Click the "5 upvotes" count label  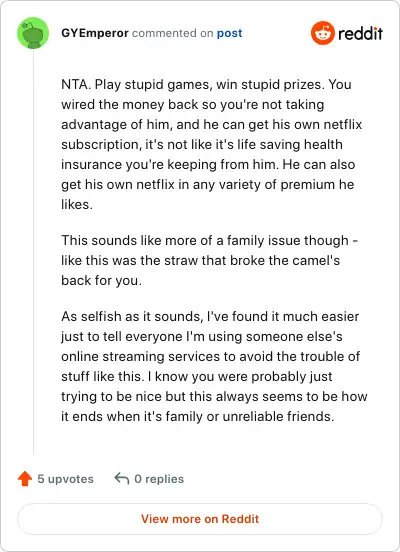[x=65, y=479]
